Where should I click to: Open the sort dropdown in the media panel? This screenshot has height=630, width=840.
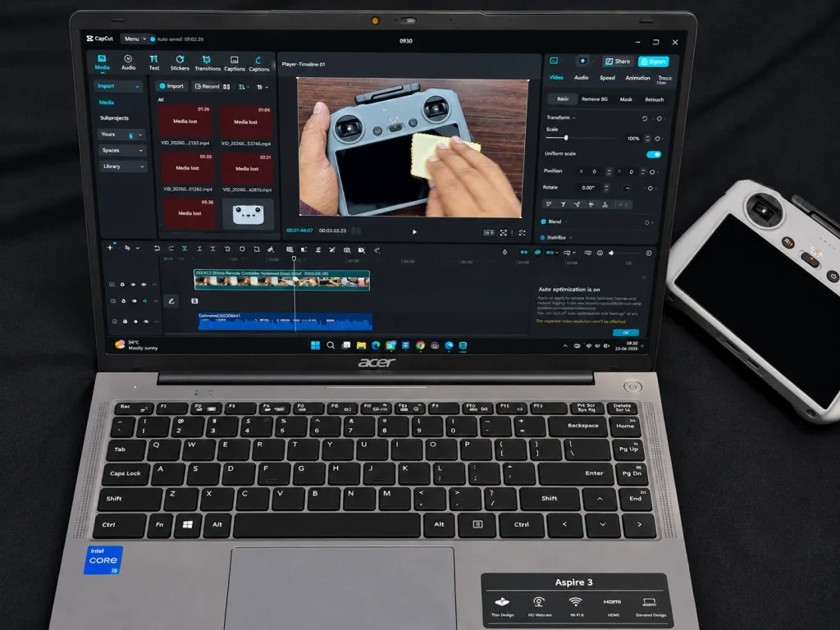(244, 87)
